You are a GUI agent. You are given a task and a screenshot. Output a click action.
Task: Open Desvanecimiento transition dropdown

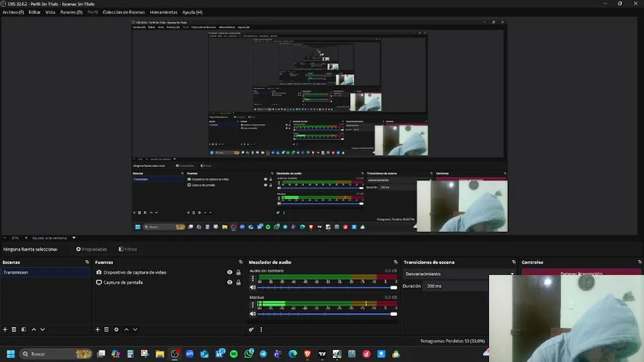click(459, 274)
